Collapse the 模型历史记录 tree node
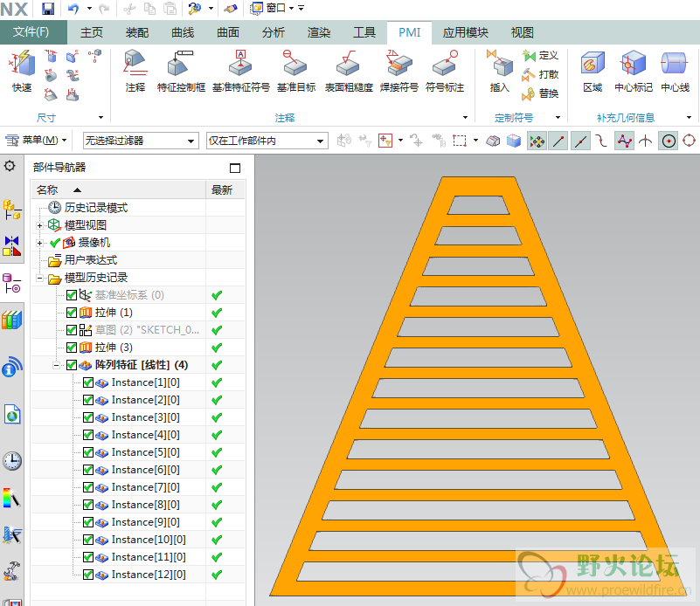The width and height of the screenshot is (700, 606). tap(39, 279)
